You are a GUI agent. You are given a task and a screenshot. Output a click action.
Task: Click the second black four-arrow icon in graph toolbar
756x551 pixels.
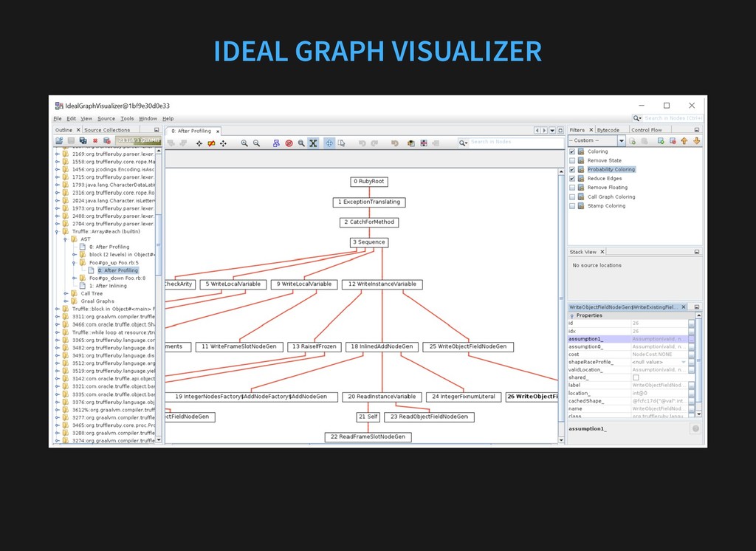[223, 143]
